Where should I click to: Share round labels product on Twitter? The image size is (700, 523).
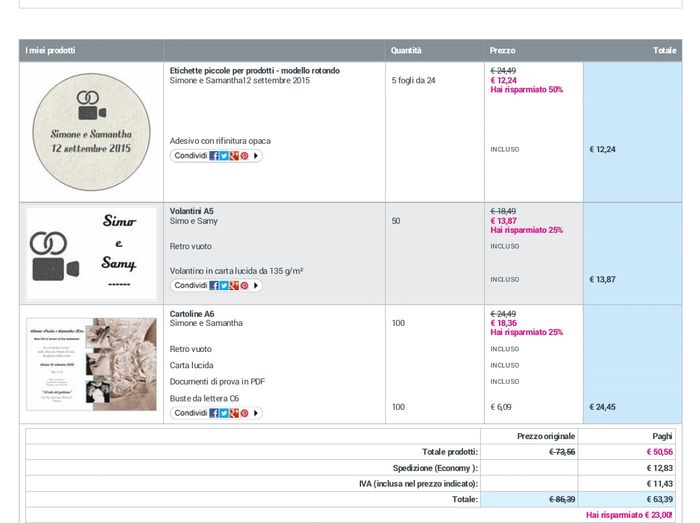coord(224,156)
